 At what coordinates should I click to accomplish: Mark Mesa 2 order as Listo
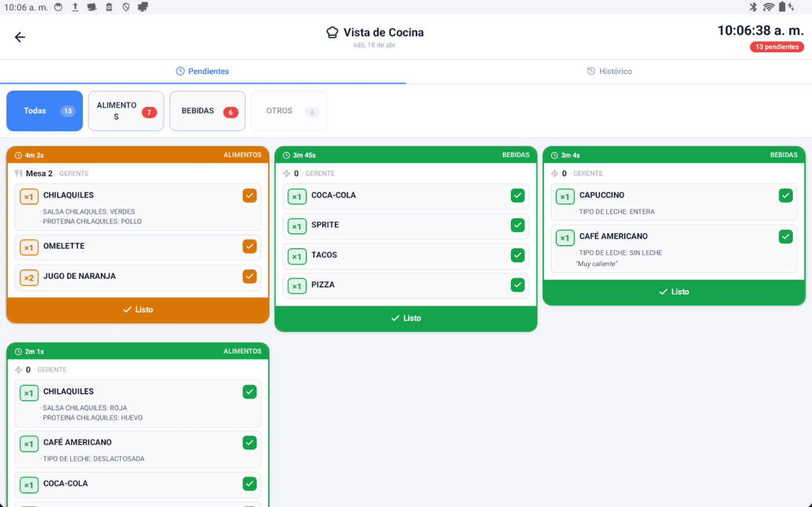(x=138, y=310)
